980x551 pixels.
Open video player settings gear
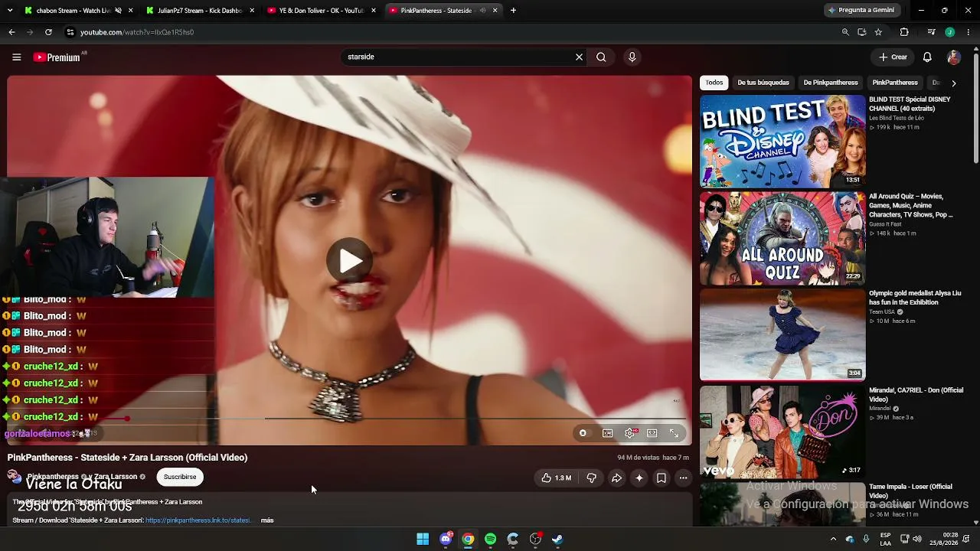coord(629,433)
